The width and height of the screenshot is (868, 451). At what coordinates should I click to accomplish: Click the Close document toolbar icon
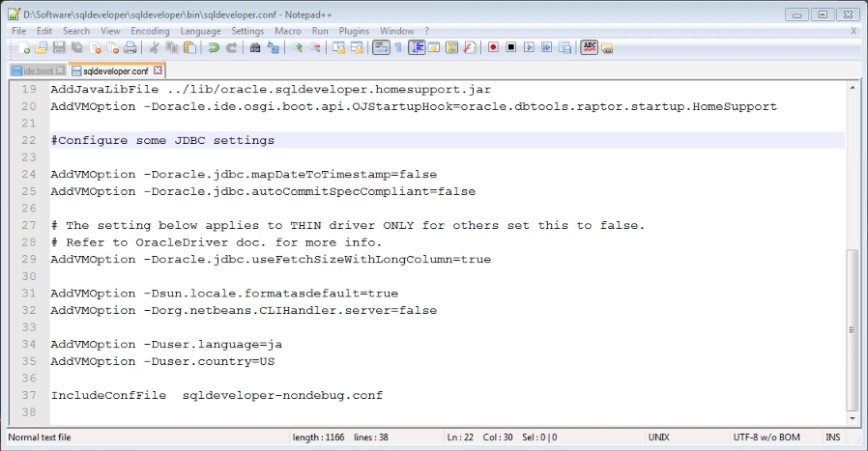96,48
